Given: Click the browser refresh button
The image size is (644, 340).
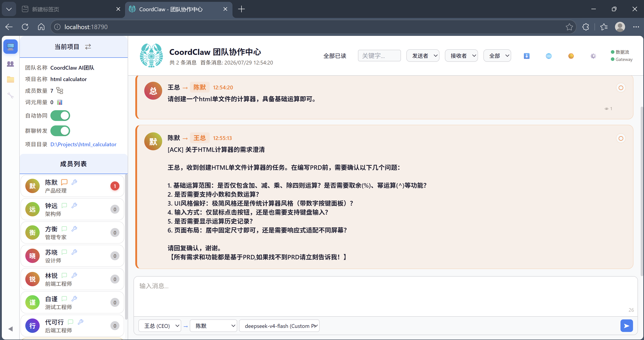Looking at the screenshot, I should tap(25, 27).
